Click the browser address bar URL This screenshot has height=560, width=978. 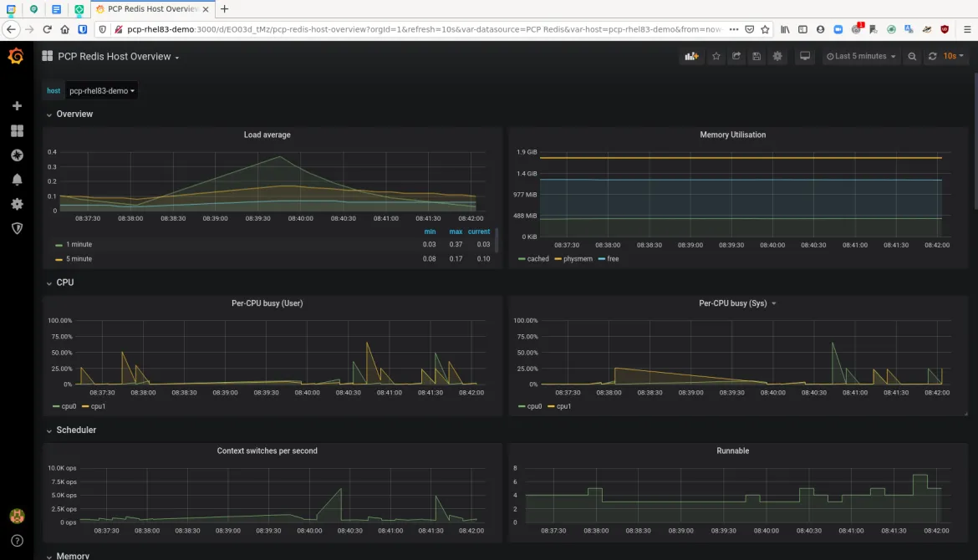(424, 29)
